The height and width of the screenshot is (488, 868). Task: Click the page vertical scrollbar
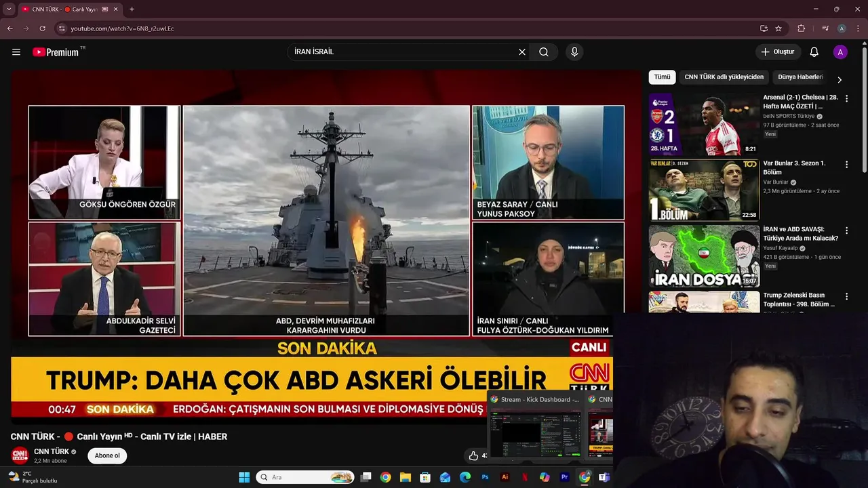tap(864, 108)
